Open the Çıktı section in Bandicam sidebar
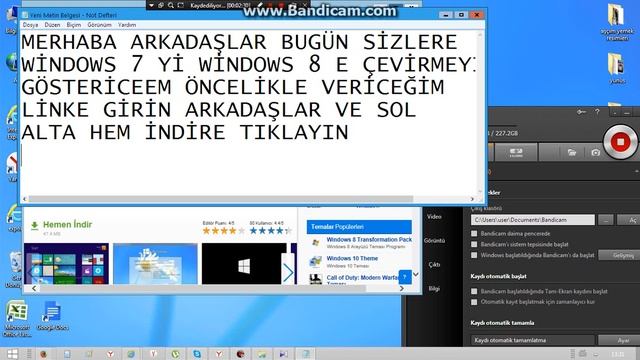The image size is (640, 360). click(434, 264)
